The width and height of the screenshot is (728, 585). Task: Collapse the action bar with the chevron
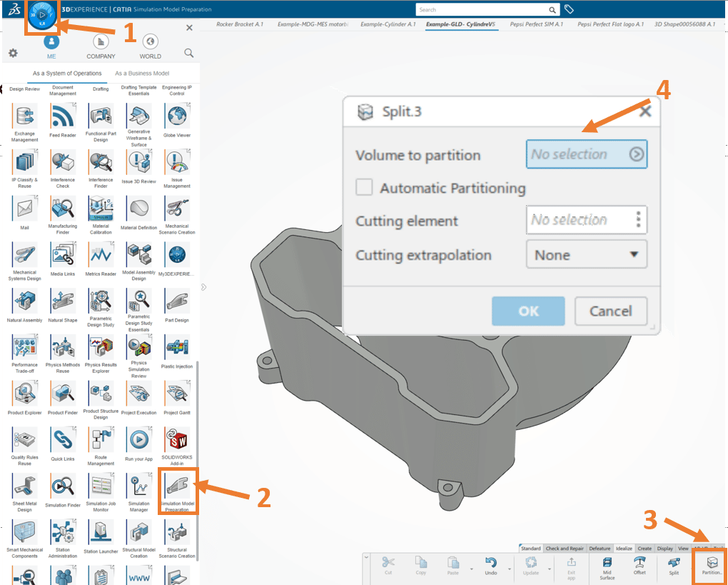pos(366,556)
